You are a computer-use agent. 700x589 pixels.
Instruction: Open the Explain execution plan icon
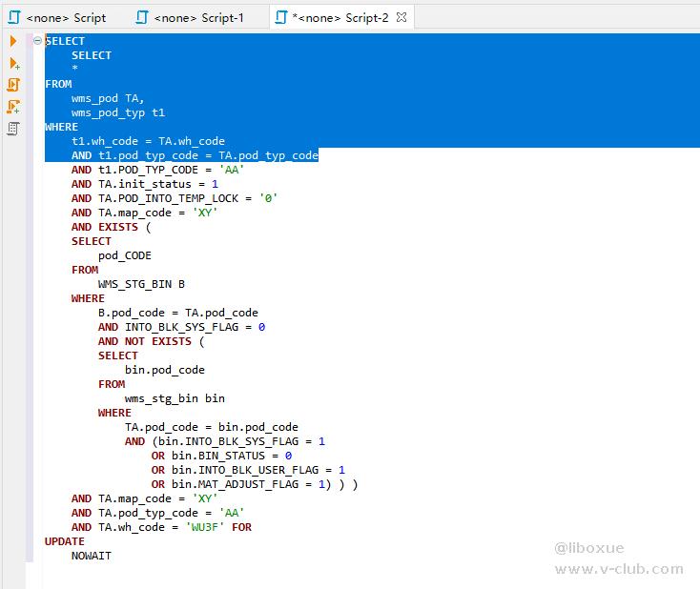(x=13, y=129)
